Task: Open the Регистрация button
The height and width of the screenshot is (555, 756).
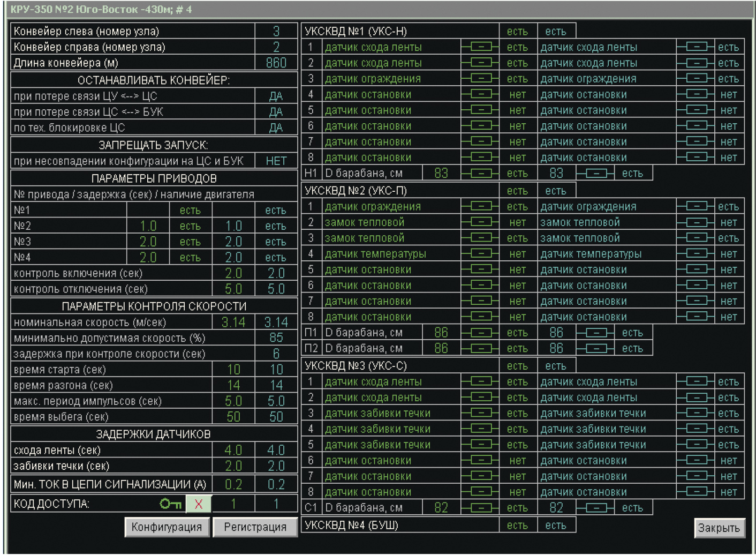Action: [255, 527]
